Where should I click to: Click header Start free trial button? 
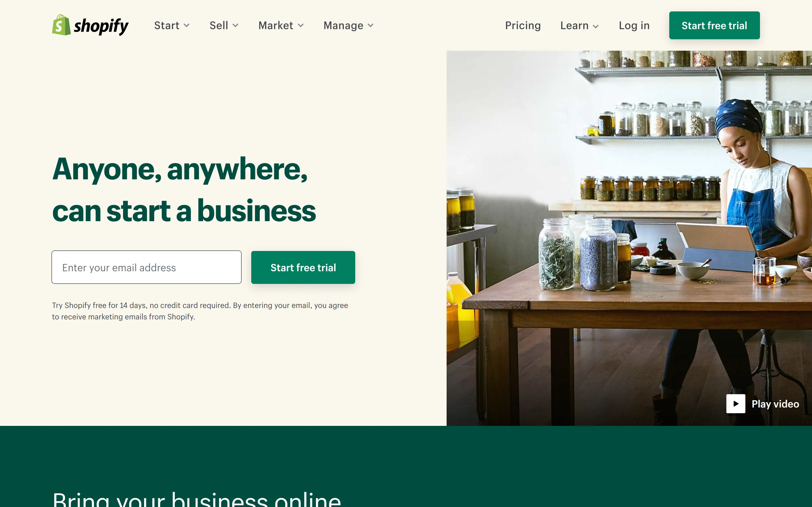click(x=714, y=25)
